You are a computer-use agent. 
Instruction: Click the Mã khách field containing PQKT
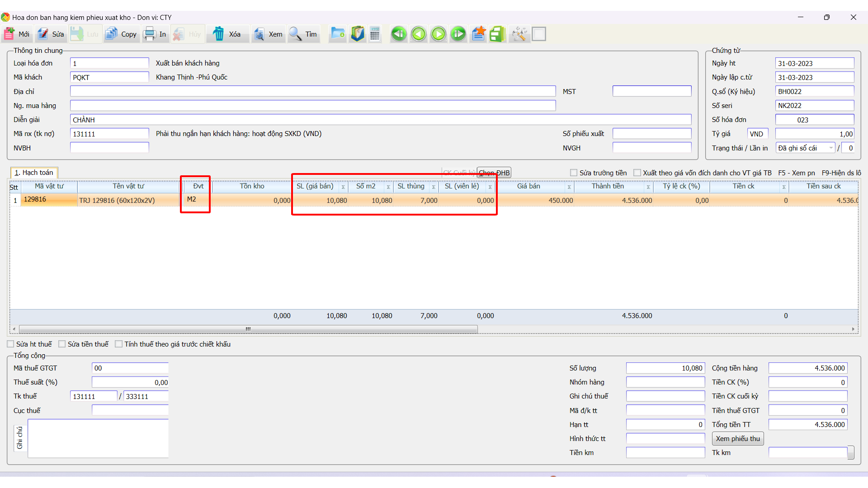[109, 77]
